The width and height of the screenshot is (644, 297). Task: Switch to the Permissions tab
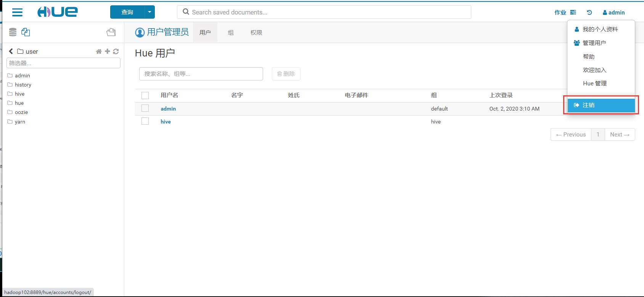pyautogui.click(x=256, y=32)
